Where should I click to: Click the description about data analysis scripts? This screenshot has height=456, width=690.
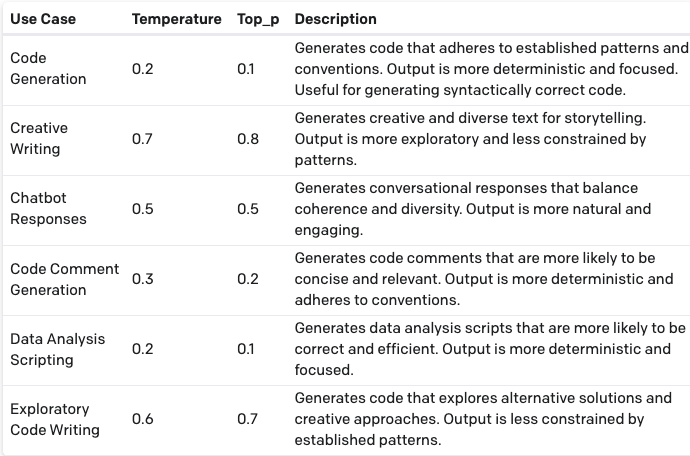pyautogui.click(x=488, y=349)
